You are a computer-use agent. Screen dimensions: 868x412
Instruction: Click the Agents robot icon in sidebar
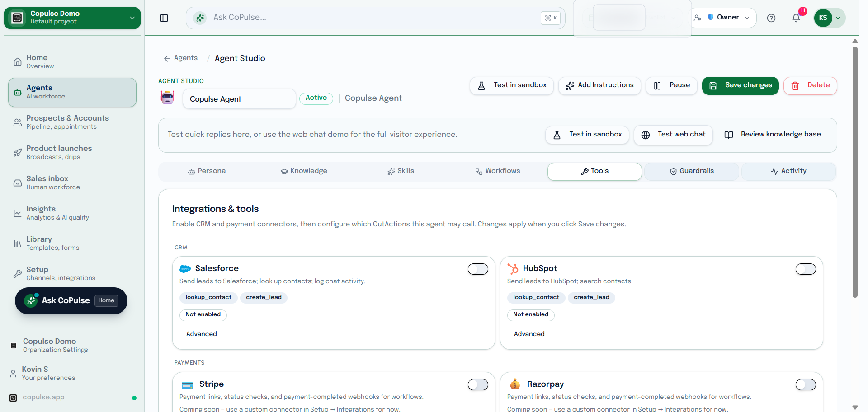click(17, 92)
